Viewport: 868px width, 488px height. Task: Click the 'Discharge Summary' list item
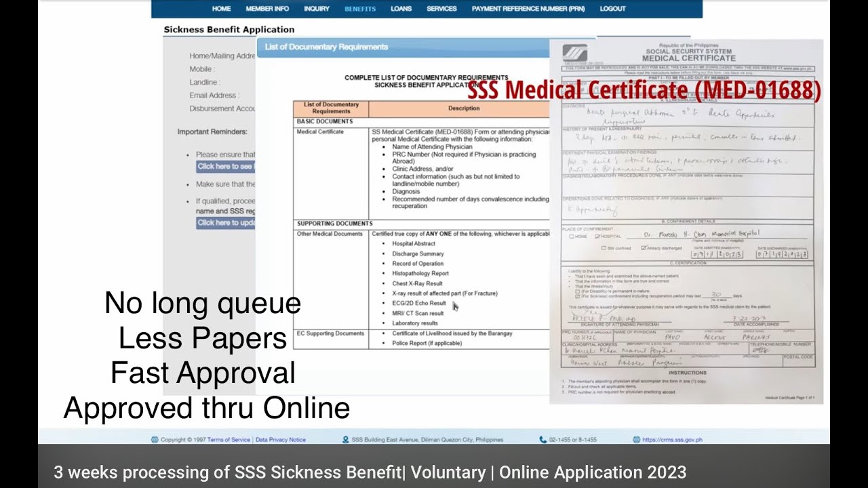click(418, 254)
